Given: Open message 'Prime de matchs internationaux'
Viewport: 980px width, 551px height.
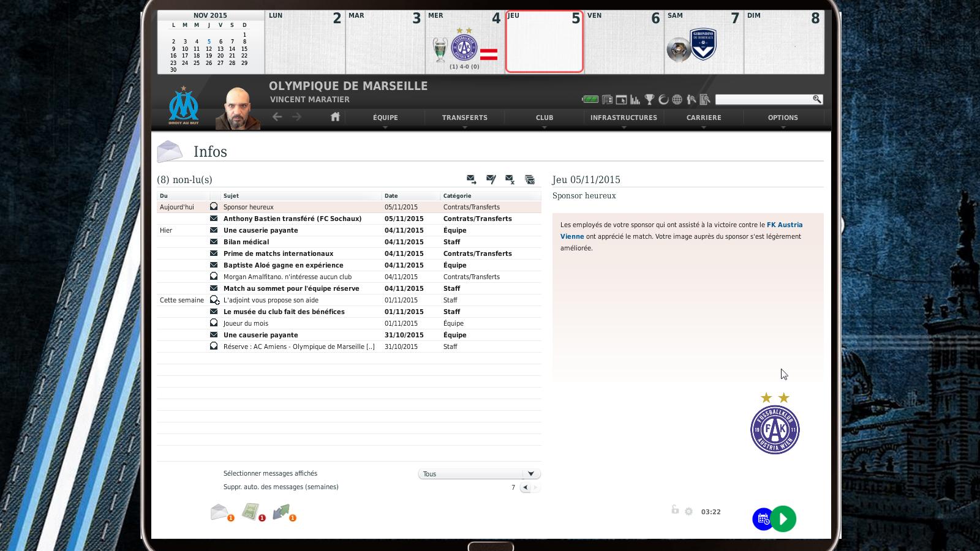Looking at the screenshot, I should [x=349, y=253].
